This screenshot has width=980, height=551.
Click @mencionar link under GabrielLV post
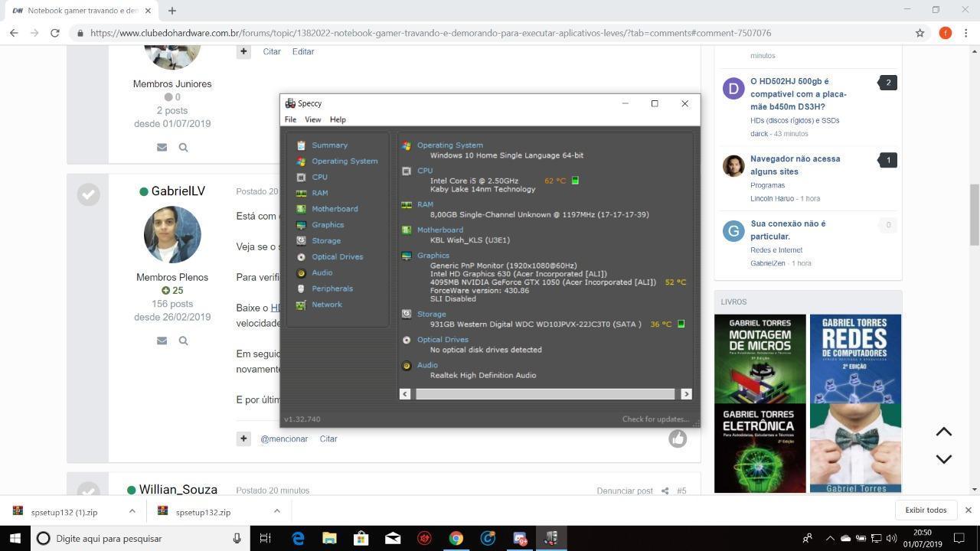[x=284, y=439]
